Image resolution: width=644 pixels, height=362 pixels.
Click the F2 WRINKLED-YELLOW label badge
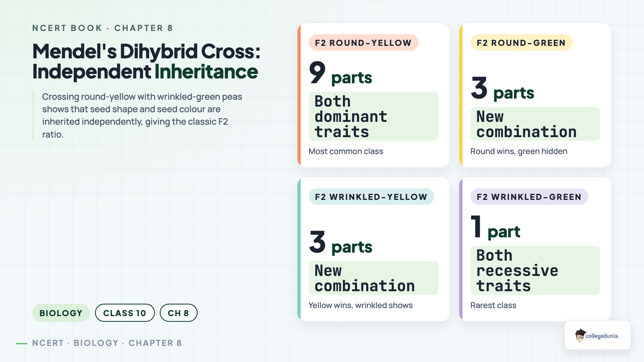click(x=371, y=197)
